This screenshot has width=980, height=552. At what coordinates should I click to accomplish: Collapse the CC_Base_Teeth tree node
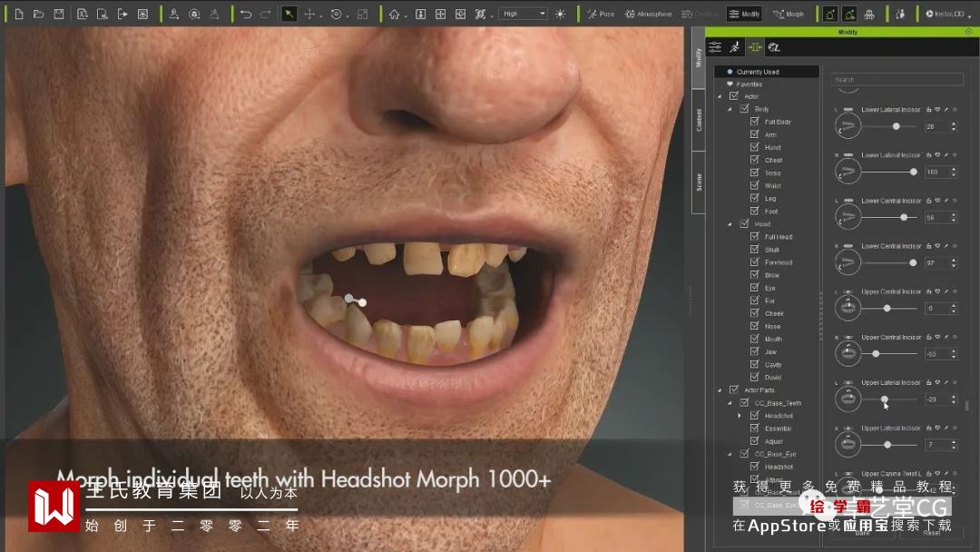730,403
